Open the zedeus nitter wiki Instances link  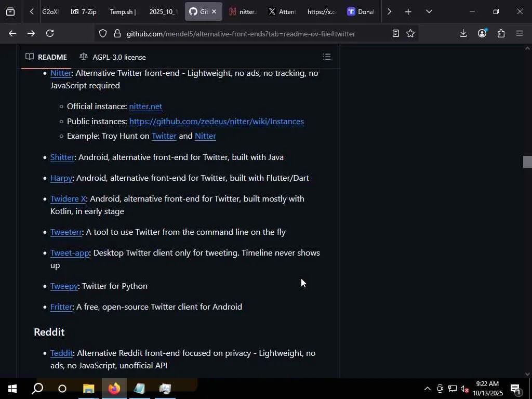[217, 121]
